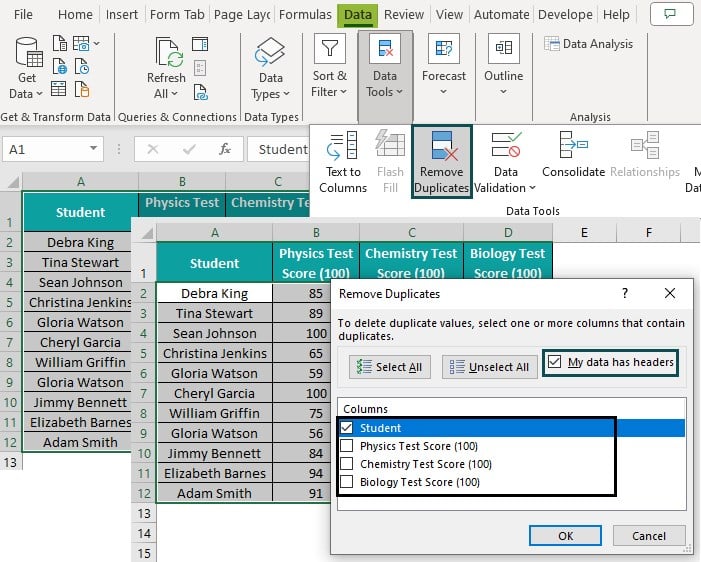Switch to the Formulas tab
Image resolution: width=701 pixels, height=562 pixels.
tap(305, 15)
